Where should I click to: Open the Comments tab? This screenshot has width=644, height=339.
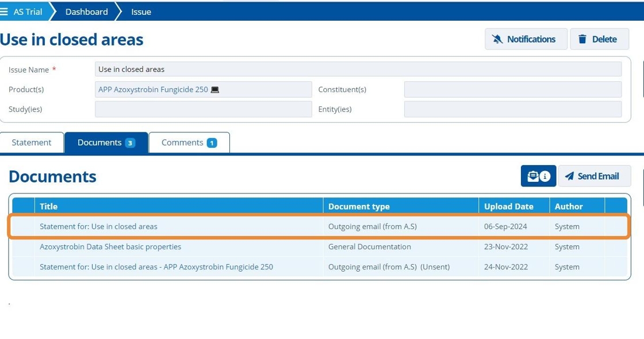tap(189, 142)
